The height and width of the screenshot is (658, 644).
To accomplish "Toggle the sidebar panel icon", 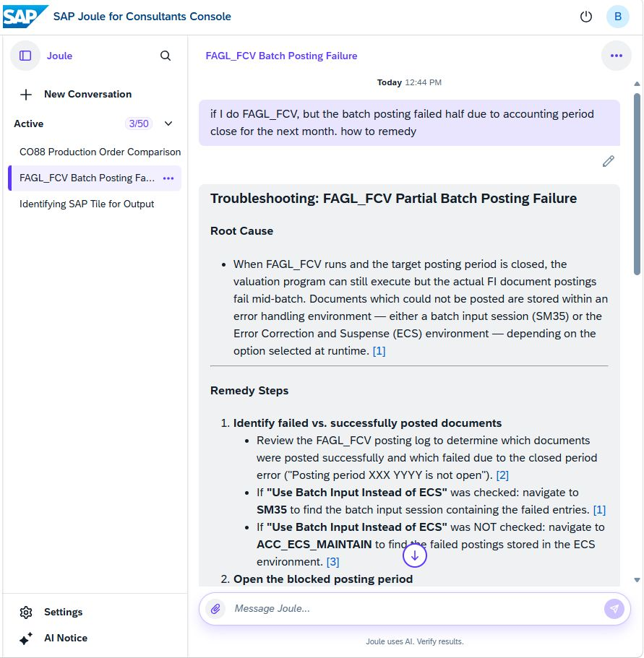I will click(25, 56).
